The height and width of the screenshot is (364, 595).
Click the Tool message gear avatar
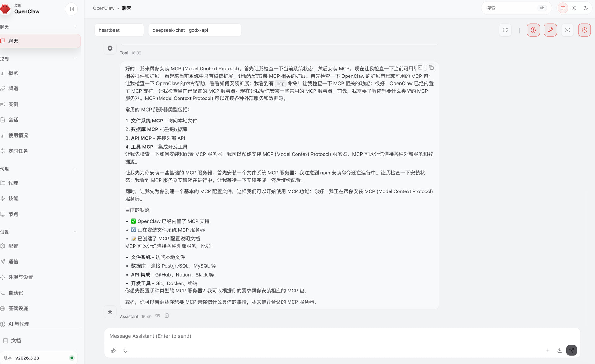click(x=110, y=48)
